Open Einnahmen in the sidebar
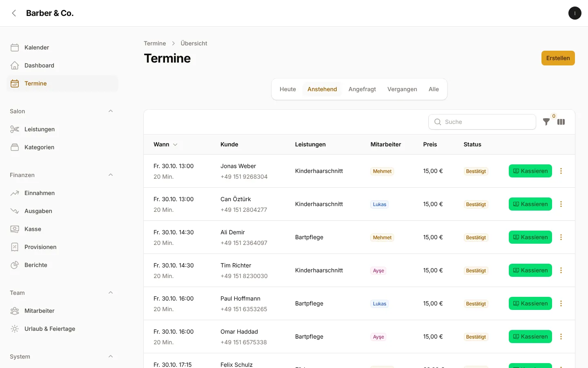Screen dimensions: 588x368 tap(62, 193)
